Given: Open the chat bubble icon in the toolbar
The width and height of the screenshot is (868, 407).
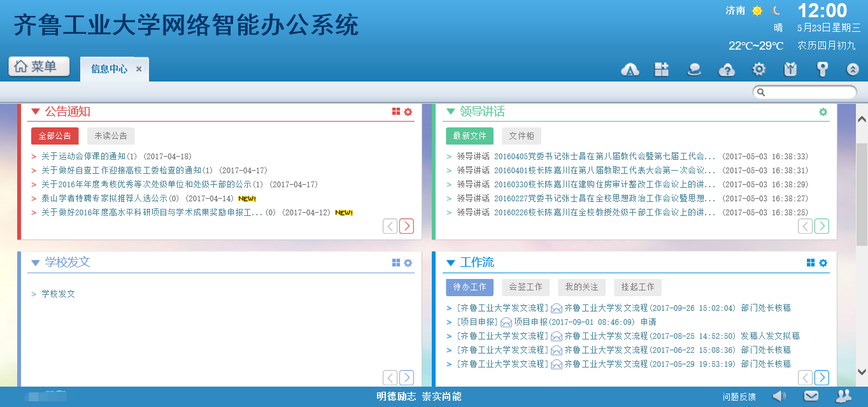Looking at the screenshot, I should coord(694,69).
